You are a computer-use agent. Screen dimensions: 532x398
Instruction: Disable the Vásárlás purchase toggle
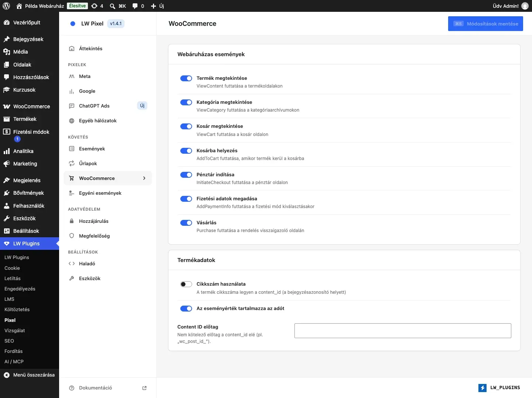[x=186, y=223]
